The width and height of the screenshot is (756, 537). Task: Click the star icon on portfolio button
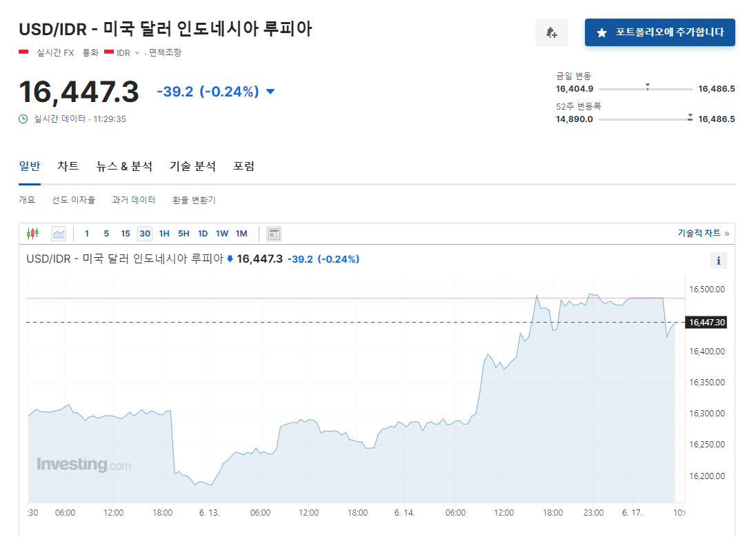coord(601,32)
